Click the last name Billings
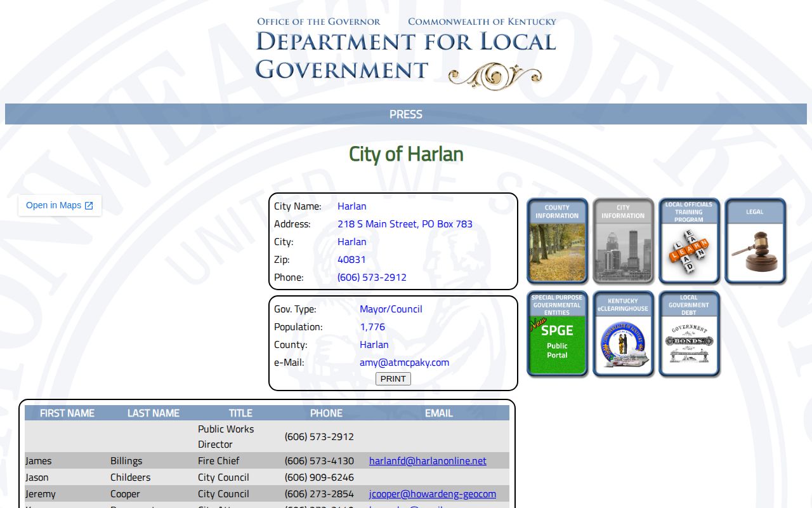812x508 pixels. point(126,461)
